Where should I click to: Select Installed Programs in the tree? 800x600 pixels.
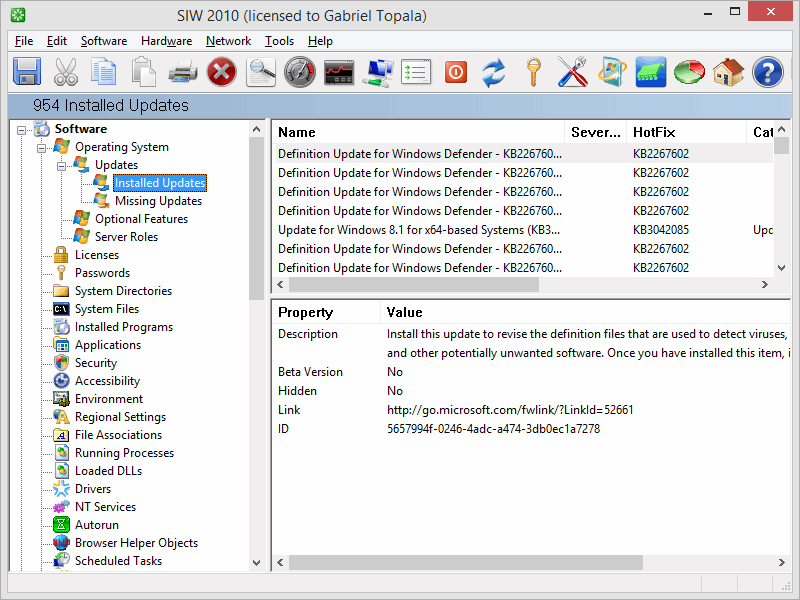(123, 327)
